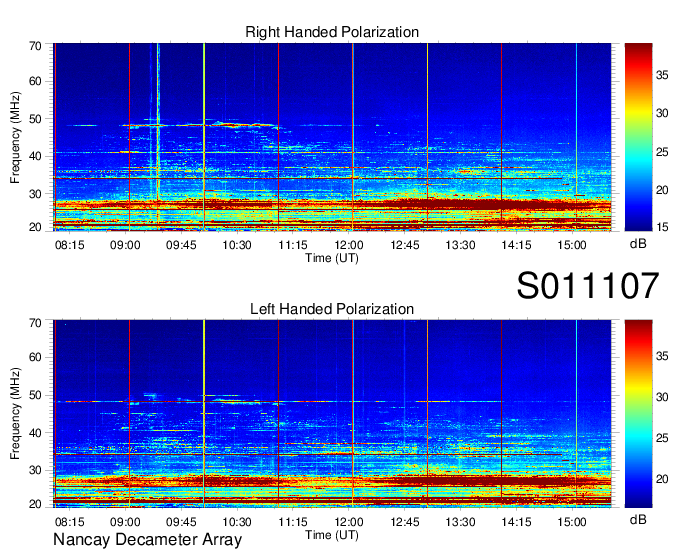Click the 30 frequency label on top plot
Screen dimensions: 680x552
click(x=36, y=194)
